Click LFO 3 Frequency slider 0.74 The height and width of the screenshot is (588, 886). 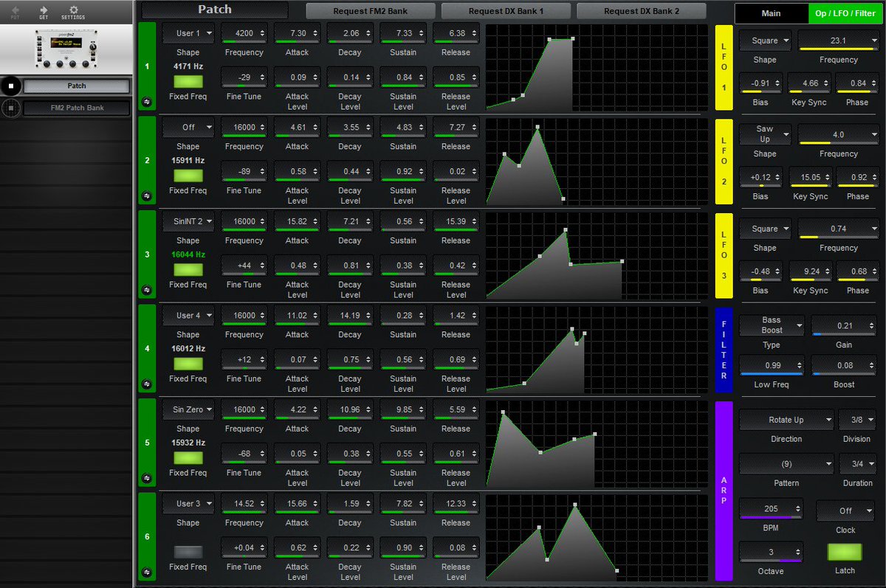838,229
